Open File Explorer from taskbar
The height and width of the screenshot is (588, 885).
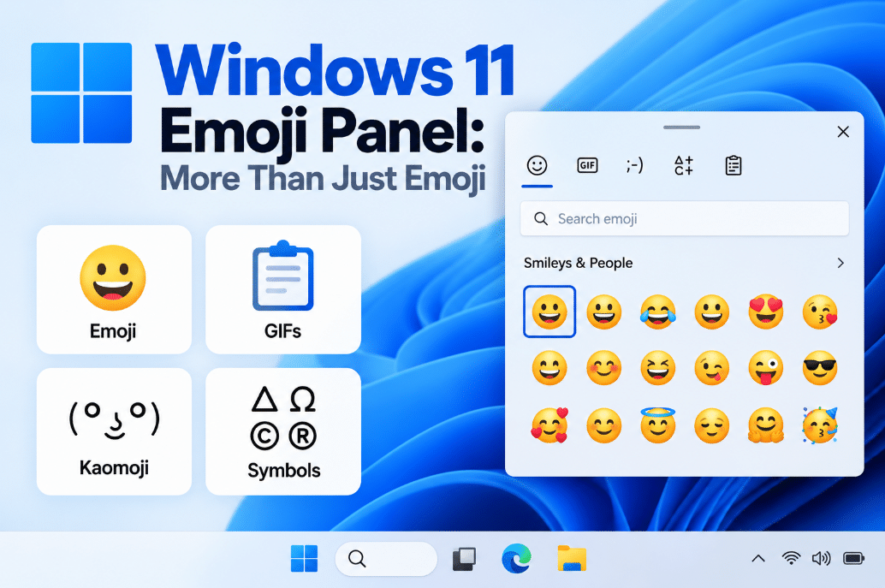572,559
